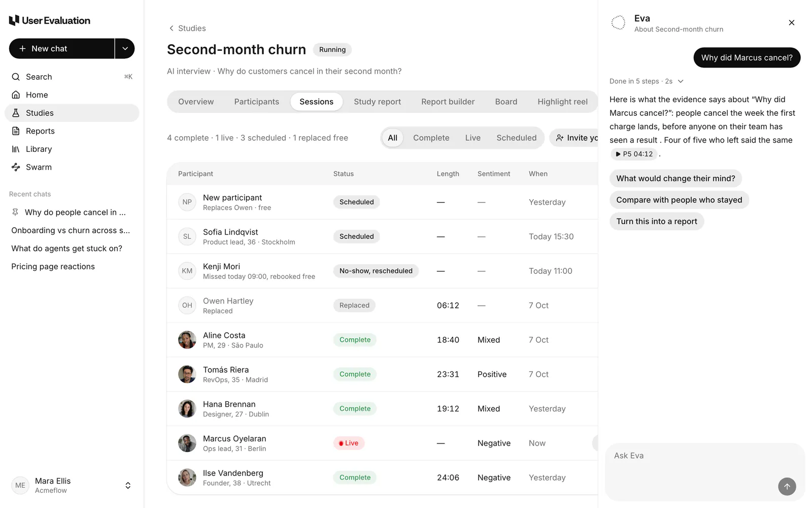Filter sessions by All
This screenshot has height=508, width=812.
tap(393, 138)
